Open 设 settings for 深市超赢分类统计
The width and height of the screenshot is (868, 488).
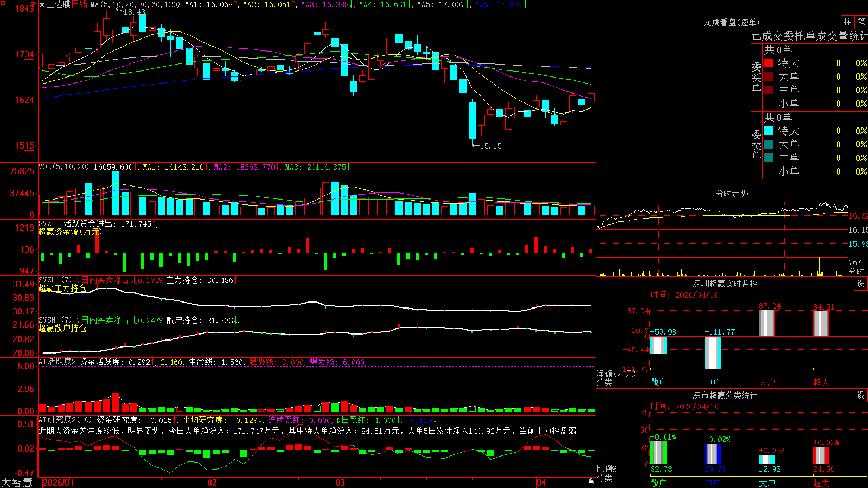tap(861, 395)
